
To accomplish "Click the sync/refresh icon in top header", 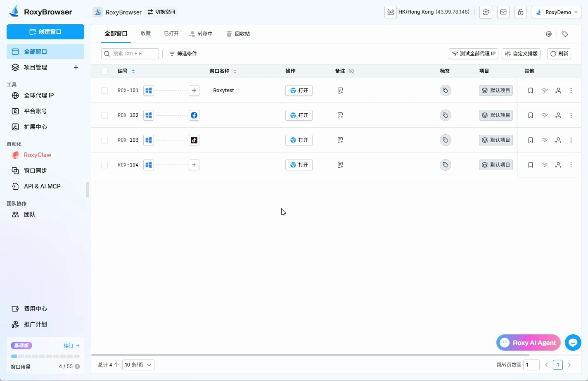I will [486, 12].
